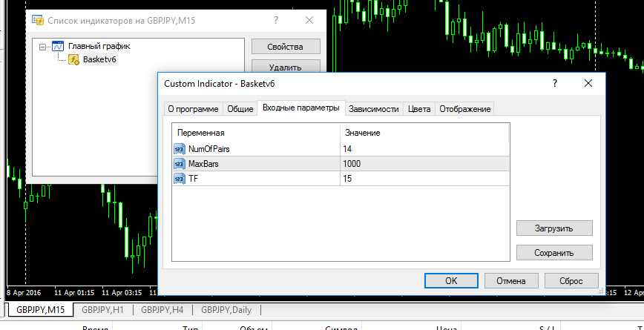
Task: Click the Переменная column header
Action: point(256,133)
